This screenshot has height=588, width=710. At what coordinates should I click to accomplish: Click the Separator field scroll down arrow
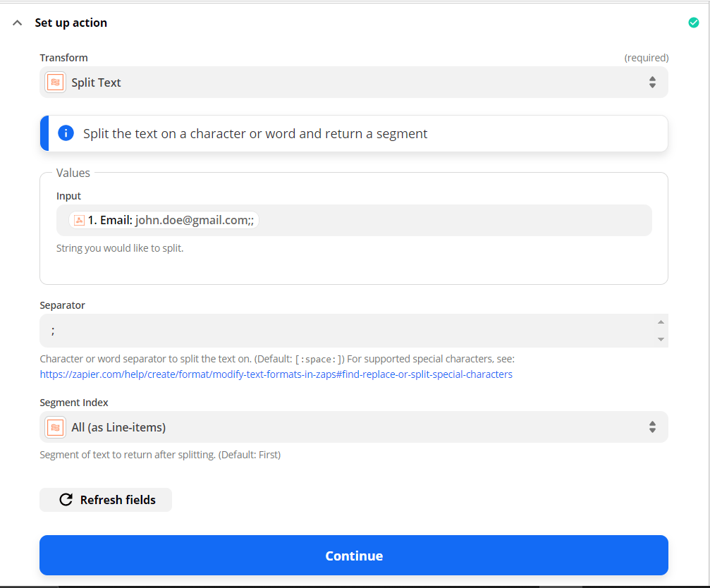[661, 339]
